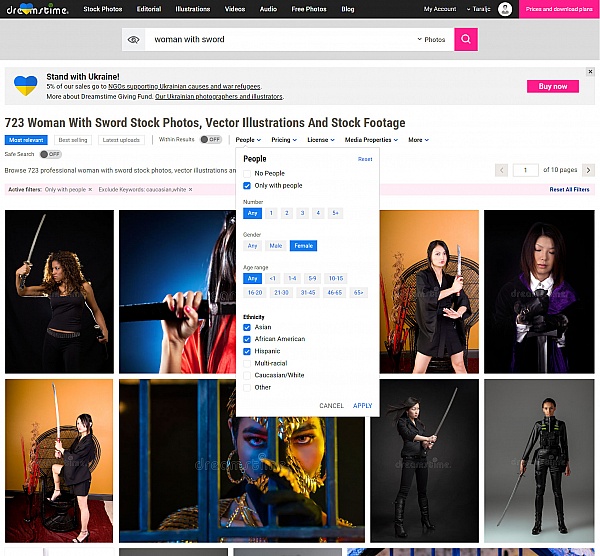Expand the Pricing filter dropdown

pos(284,140)
